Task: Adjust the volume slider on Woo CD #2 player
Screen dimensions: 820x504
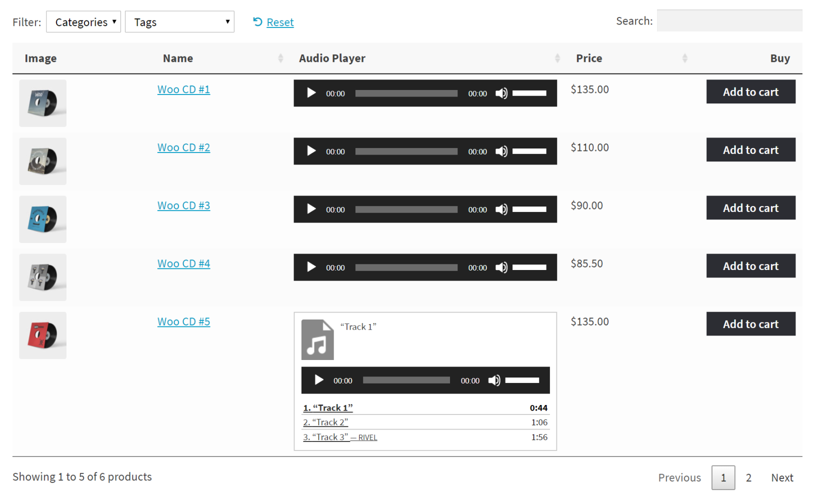Action: (531, 151)
